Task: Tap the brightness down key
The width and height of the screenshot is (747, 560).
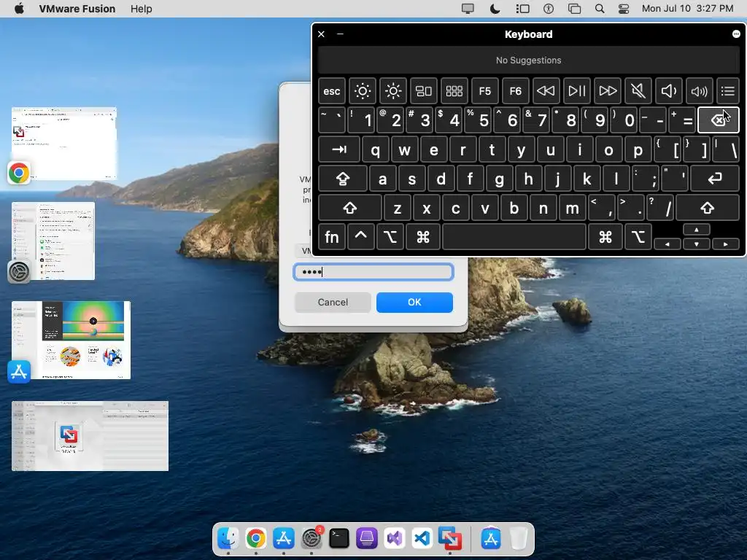Action: (362, 91)
